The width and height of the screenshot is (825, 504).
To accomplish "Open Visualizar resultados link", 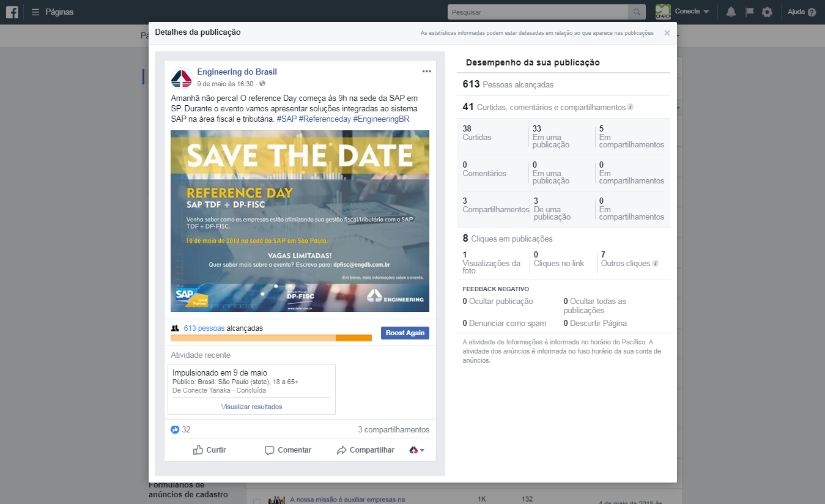I will pos(252,407).
